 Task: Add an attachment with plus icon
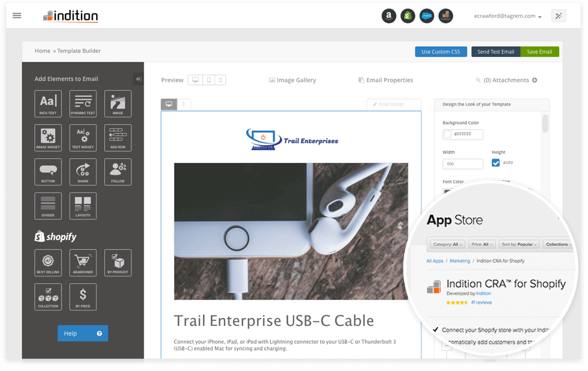(535, 80)
